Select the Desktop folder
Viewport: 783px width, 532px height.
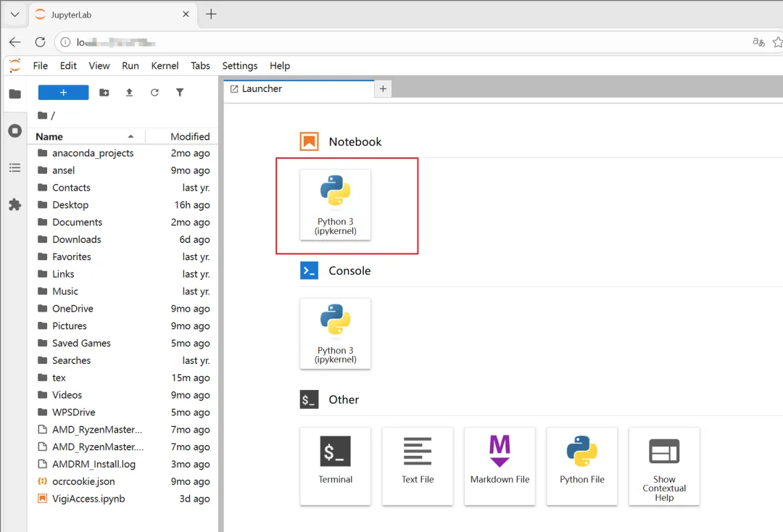pos(123,205)
